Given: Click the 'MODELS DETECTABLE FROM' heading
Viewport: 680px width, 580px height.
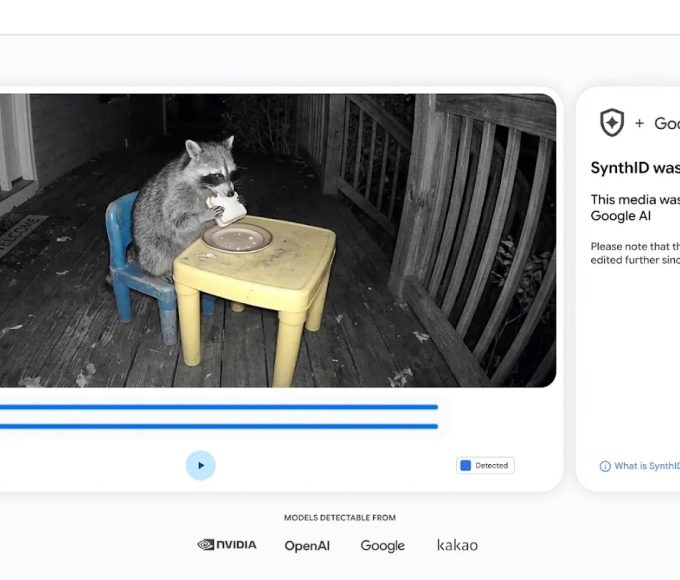Looking at the screenshot, I should pos(340,518).
